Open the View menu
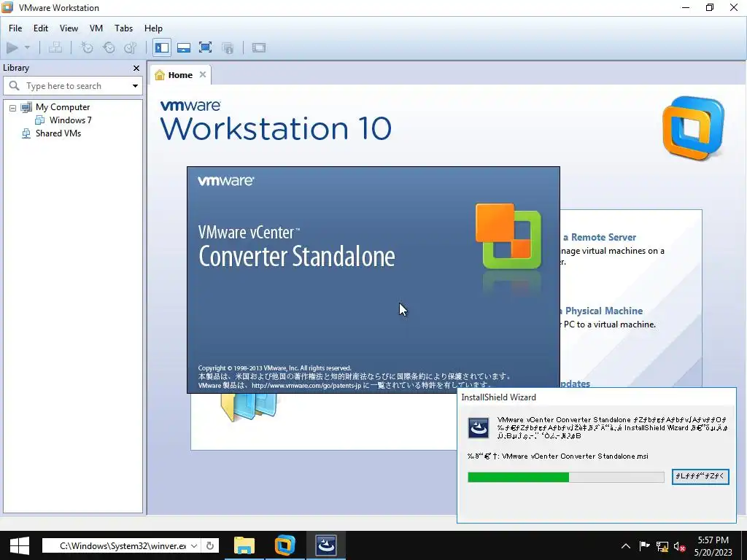747x560 pixels. pyautogui.click(x=69, y=28)
